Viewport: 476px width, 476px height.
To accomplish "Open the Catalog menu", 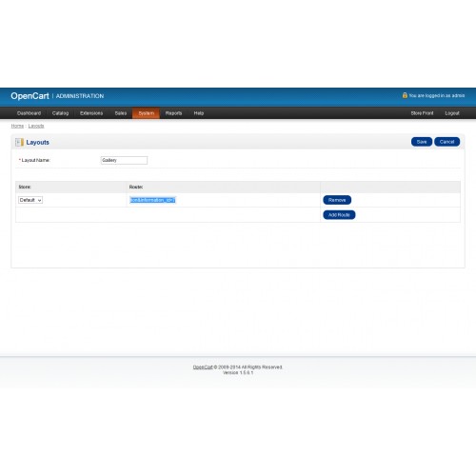I will 60,113.
